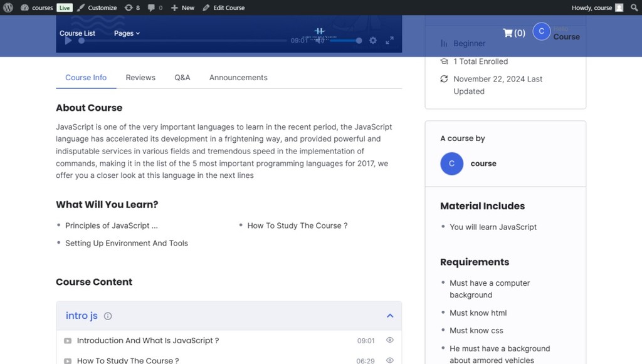Open the WordPress logo menu
Screen dimensions: 642x364
(8, 8)
